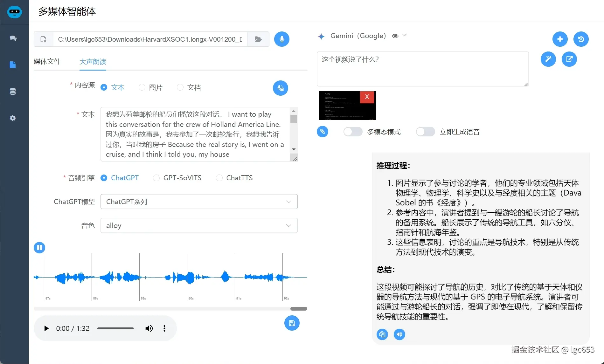Expand the Gemini model selector chevron
The image size is (604, 364).
(x=405, y=35)
